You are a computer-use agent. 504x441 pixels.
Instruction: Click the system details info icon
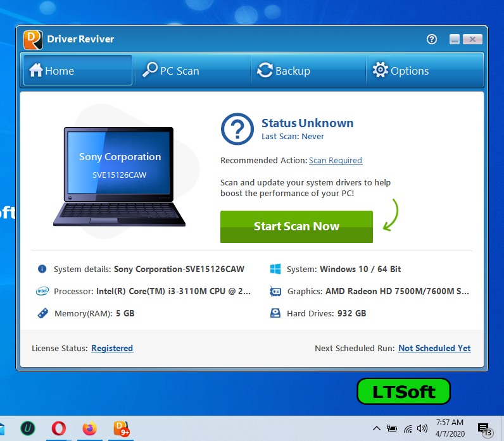[x=42, y=269]
